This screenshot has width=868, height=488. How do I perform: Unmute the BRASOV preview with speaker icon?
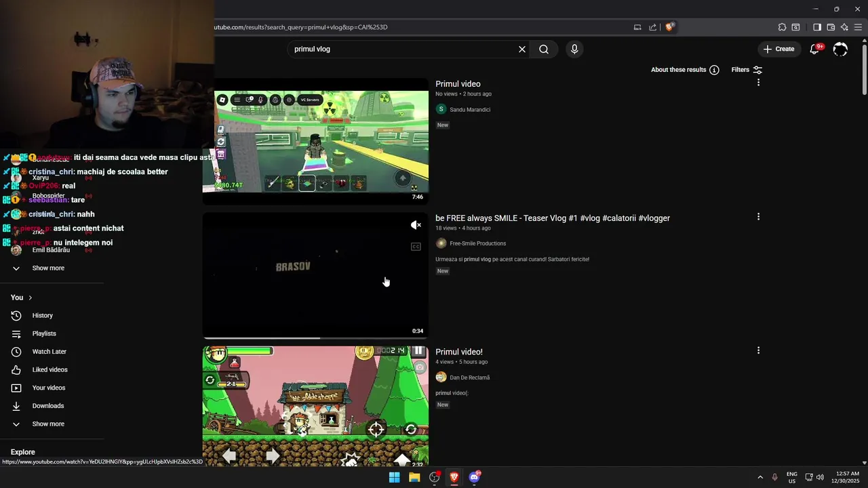(x=416, y=225)
